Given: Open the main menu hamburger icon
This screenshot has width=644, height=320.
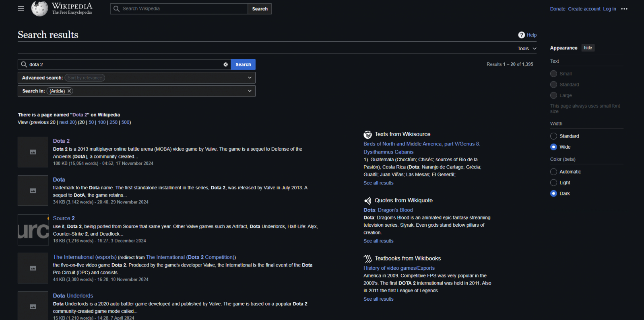Looking at the screenshot, I should point(21,9).
